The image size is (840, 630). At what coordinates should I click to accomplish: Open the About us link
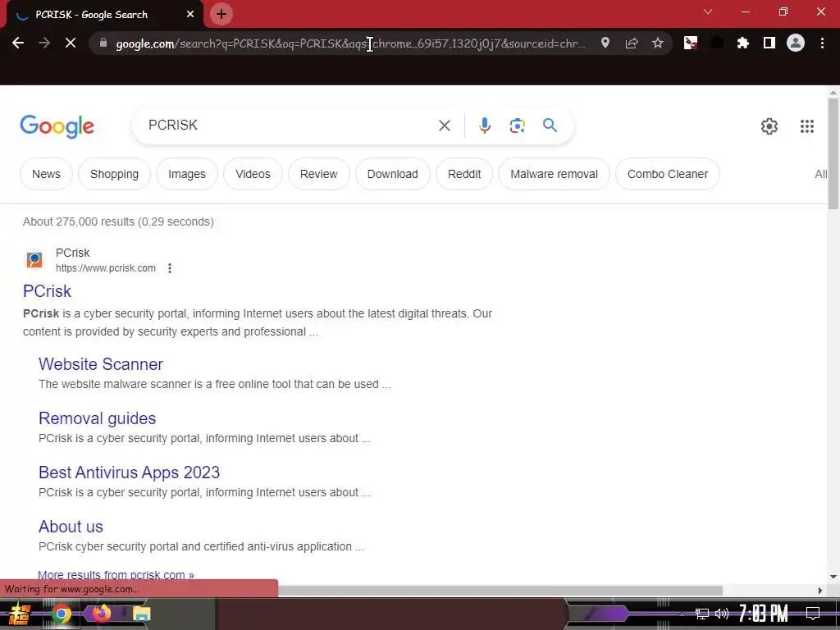pos(71,527)
